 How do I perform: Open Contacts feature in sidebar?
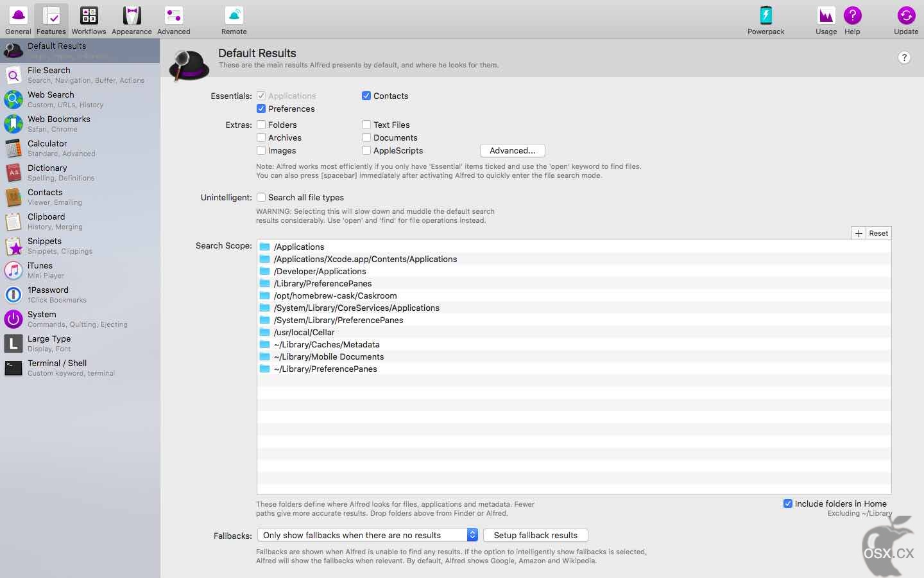point(80,197)
